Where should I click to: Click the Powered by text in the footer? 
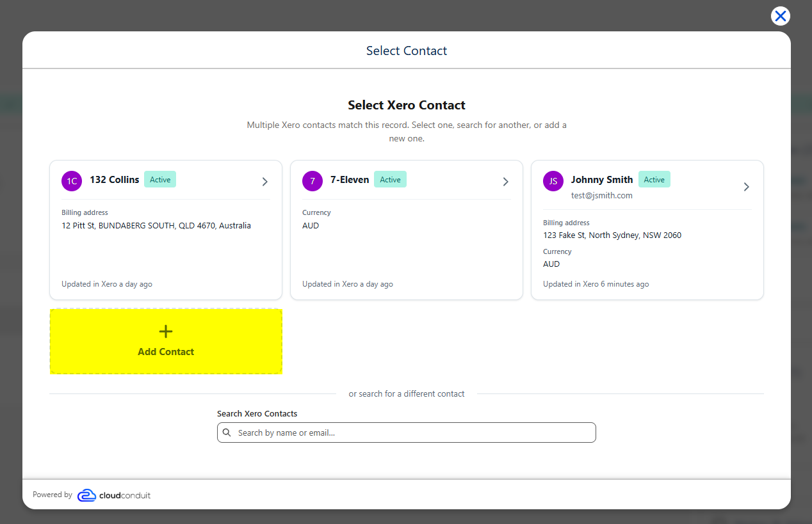pyautogui.click(x=53, y=495)
